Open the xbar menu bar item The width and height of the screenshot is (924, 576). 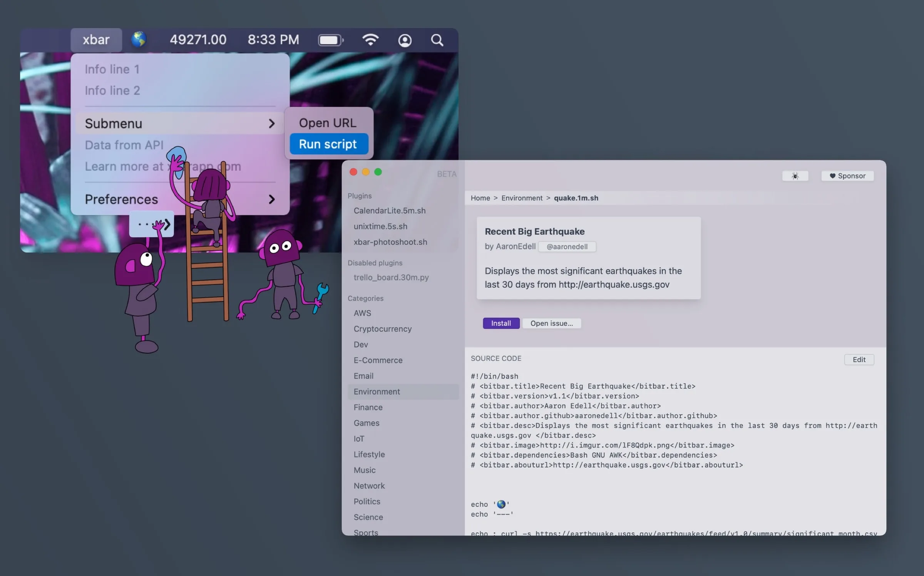pos(96,39)
